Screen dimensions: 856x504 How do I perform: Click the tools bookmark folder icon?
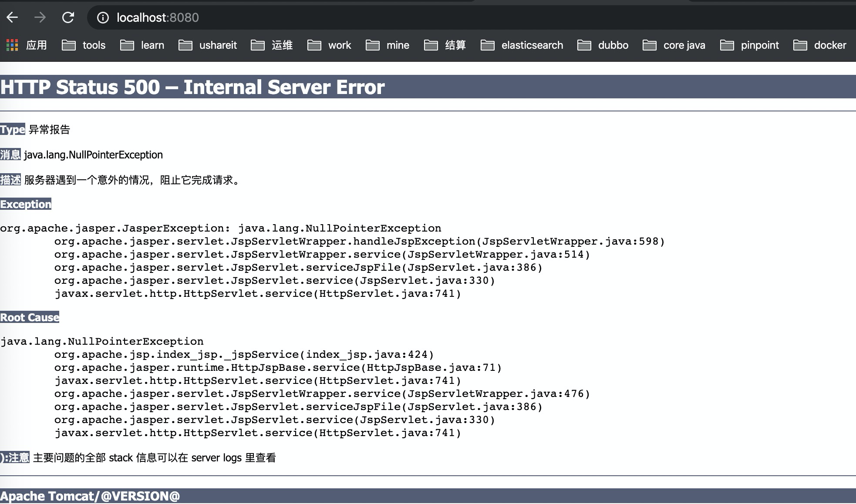click(x=69, y=45)
